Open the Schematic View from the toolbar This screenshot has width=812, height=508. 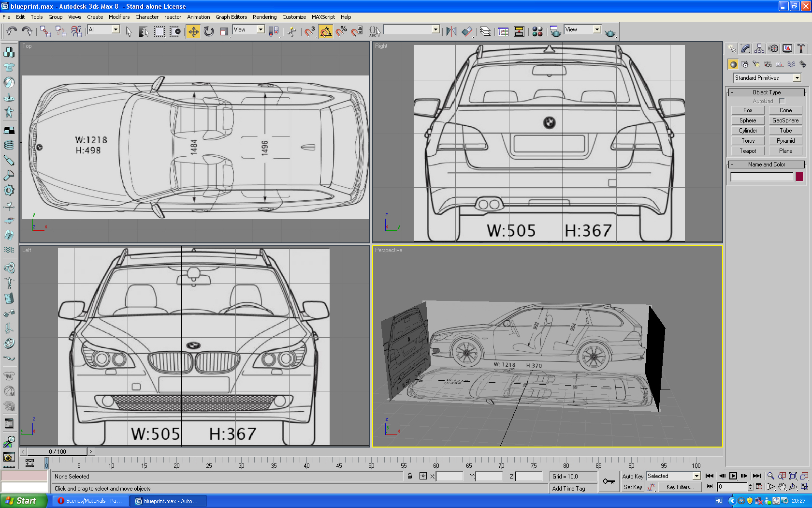(x=519, y=31)
